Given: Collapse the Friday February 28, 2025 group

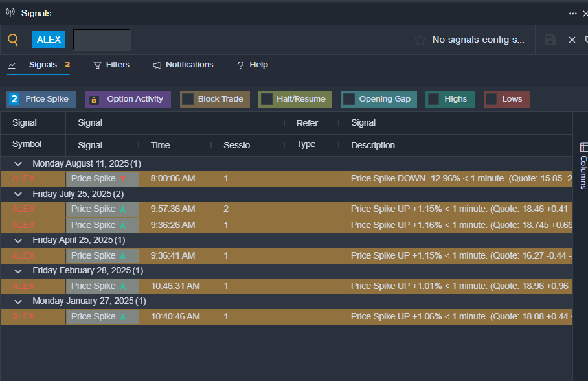Looking at the screenshot, I should (x=18, y=271).
